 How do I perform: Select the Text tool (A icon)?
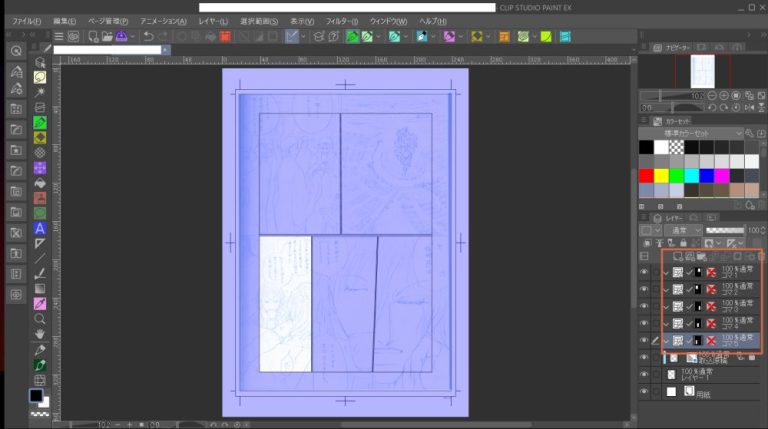click(x=40, y=228)
